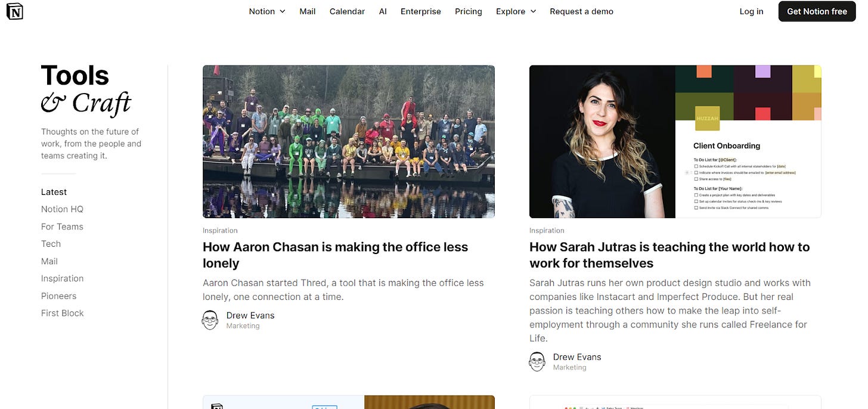Open the Calendar nav item
Screen dimensions: 868x409
347,11
